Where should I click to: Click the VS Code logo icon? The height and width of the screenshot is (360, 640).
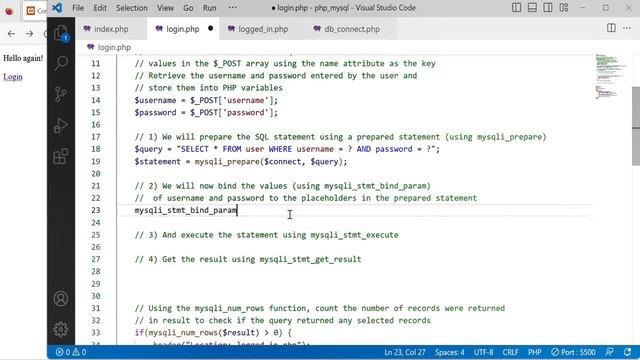58,8
